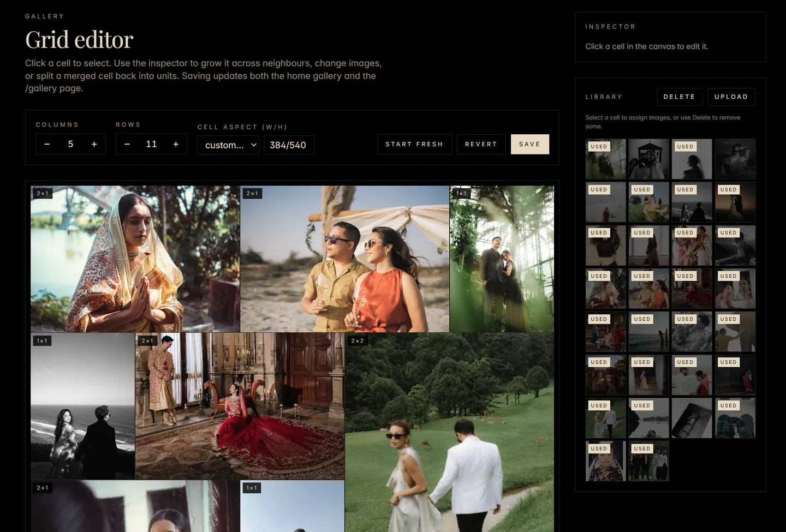This screenshot has width=786, height=532.
Task: Choose unused library thumbnail of group by a small house-shaped frame
Action: (x=649, y=159)
